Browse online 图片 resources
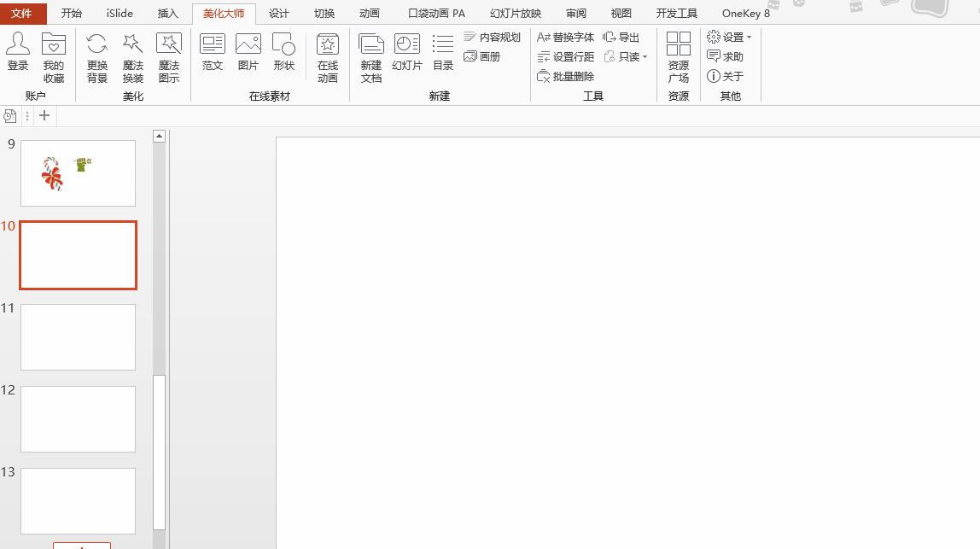The height and width of the screenshot is (549, 980). (x=248, y=56)
